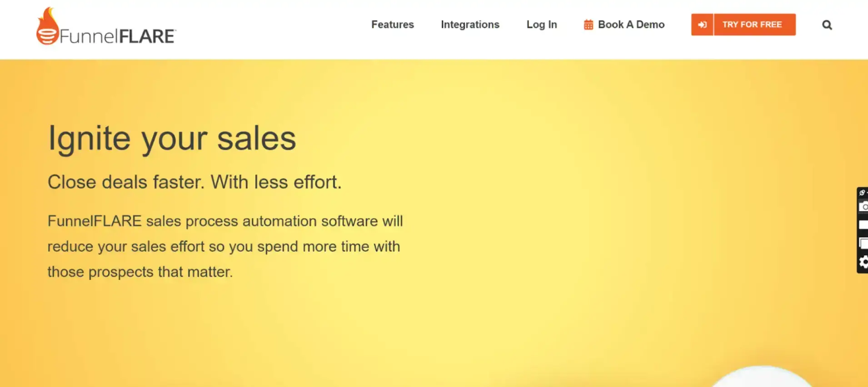This screenshot has width=868, height=387.
Task: Click the word "prospects" in hero paragraph
Action: pyautogui.click(x=121, y=272)
